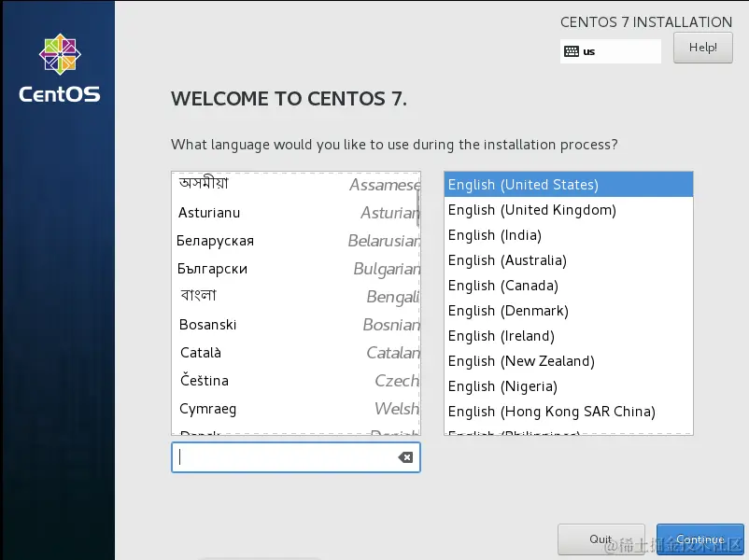Select Asturianu in the language list
The width and height of the screenshot is (749, 560).
pos(296,213)
